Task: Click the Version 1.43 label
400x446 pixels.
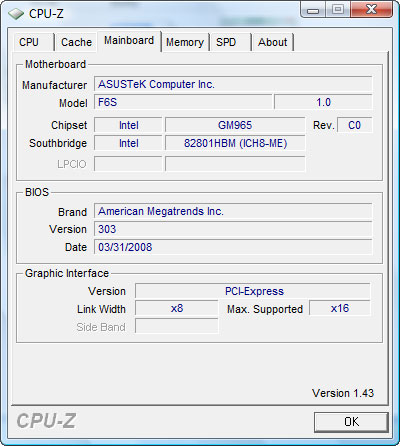Action: point(343,393)
